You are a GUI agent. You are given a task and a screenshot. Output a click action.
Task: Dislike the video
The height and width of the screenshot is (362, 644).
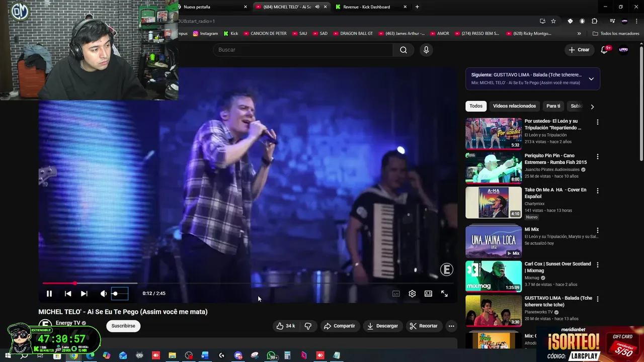point(308,326)
